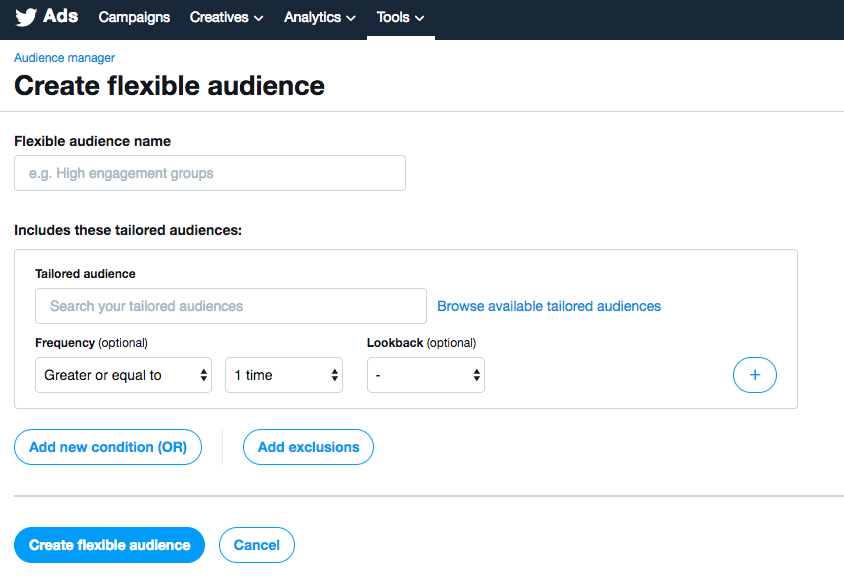Screen dimensions: 844x582
Task: Open the Campaigns menu item
Action: [134, 17]
